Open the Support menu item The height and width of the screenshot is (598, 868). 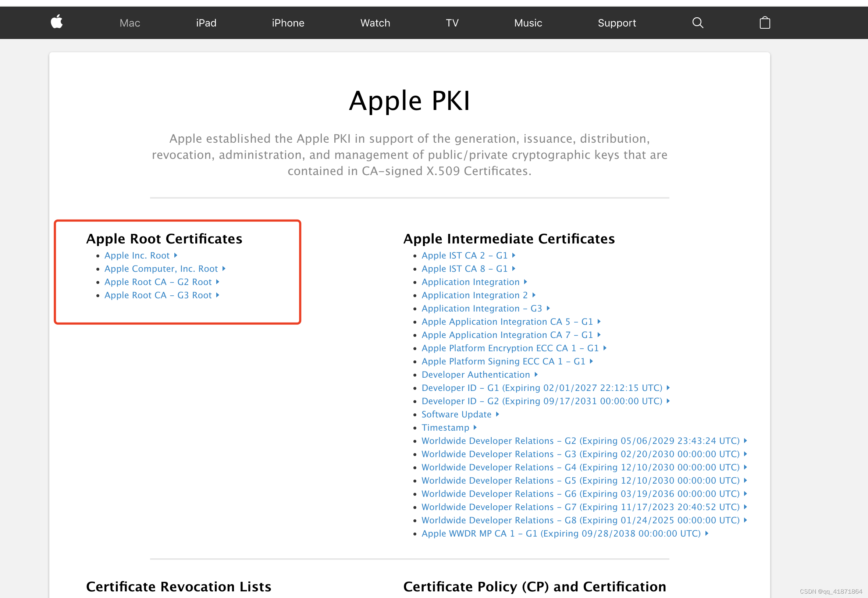pyautogui.click(x=617, y=23)
